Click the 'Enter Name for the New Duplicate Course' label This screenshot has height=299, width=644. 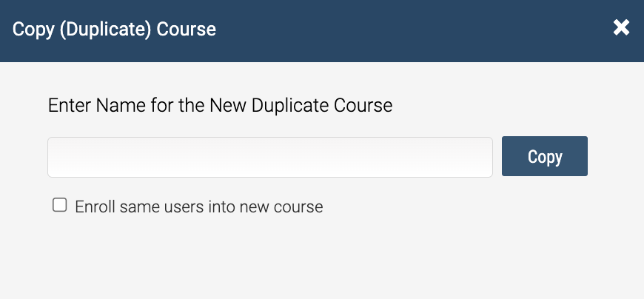pos(220,106)
